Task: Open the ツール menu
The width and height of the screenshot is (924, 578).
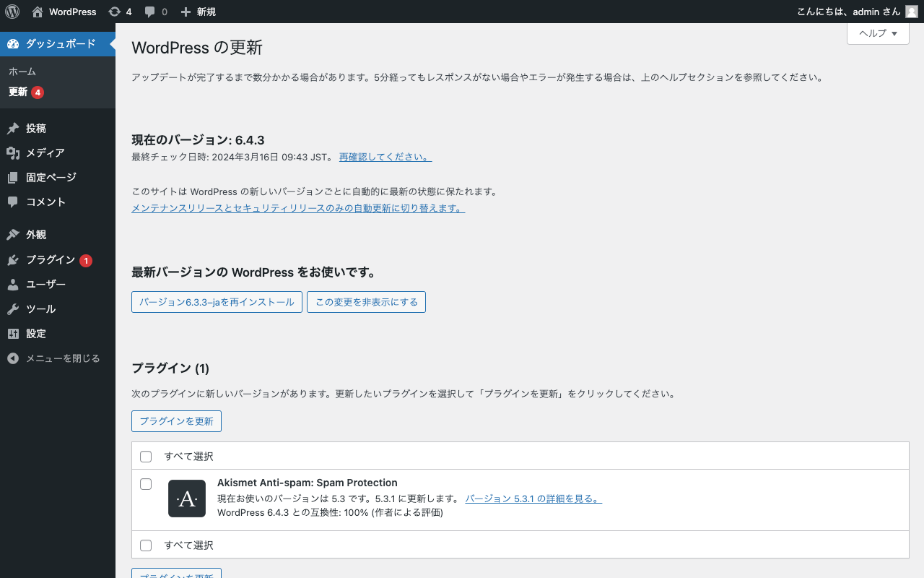Action: (58, 309)
